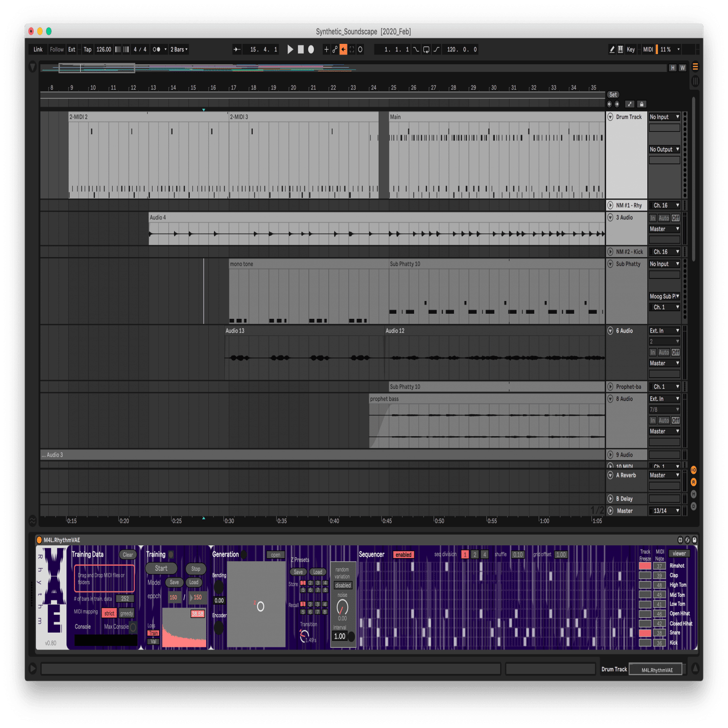Click the Set locator button

click(x=613, y=94)
